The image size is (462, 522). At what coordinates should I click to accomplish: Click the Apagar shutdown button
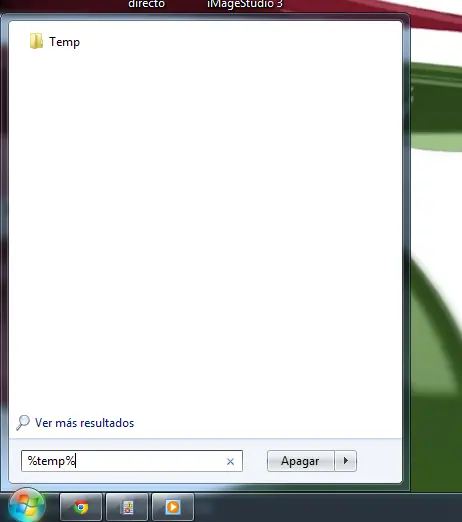[300, 461]
